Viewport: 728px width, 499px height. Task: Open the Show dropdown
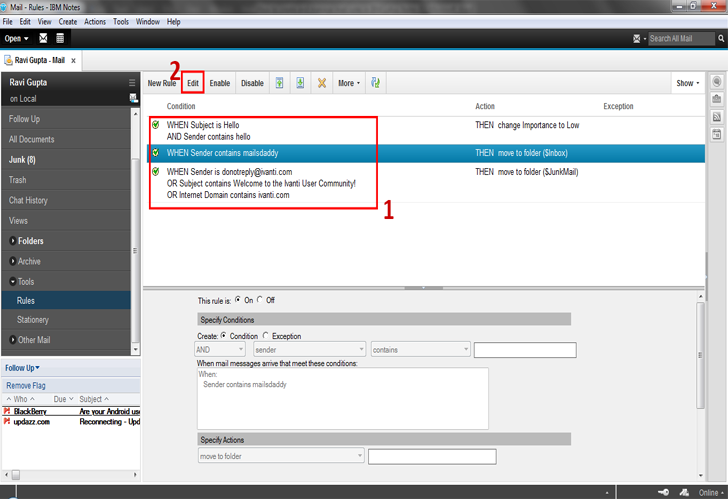688,83
